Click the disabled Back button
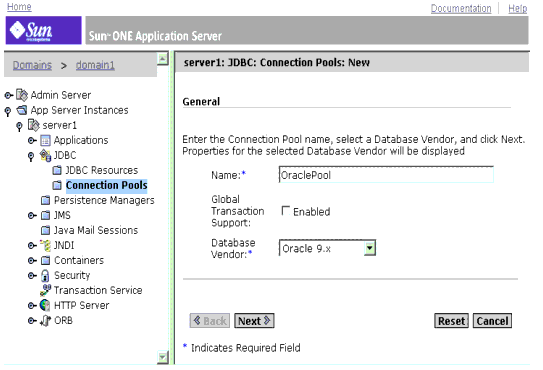The image size is (543, 370). 210,321
